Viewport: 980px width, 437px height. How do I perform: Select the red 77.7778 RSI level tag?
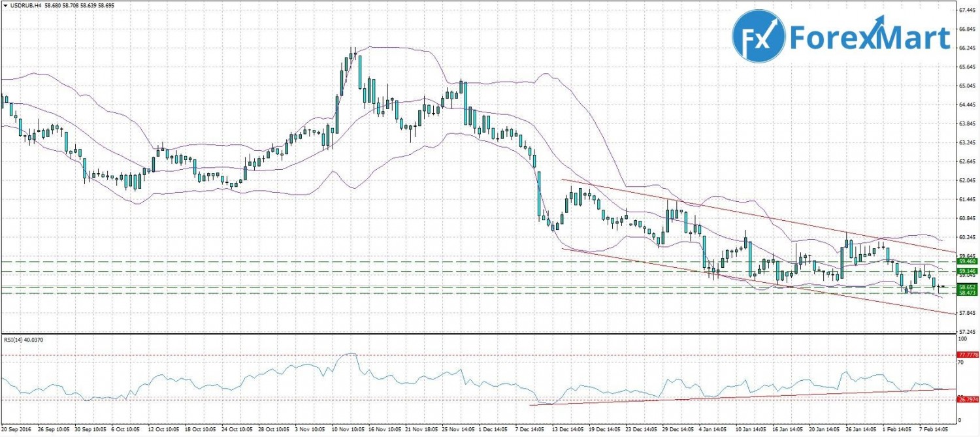click(x=967, y=354)
